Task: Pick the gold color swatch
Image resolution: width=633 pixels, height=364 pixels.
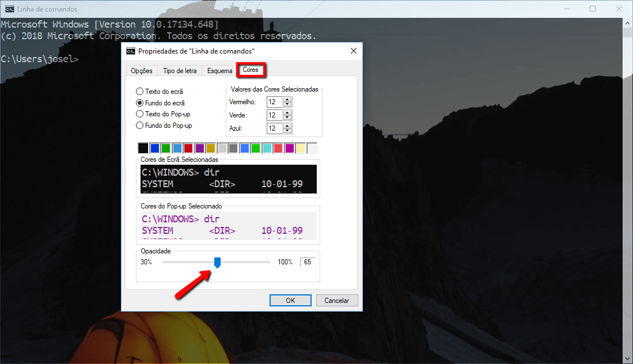Action: pyautogui.click(x=211, y=148)
